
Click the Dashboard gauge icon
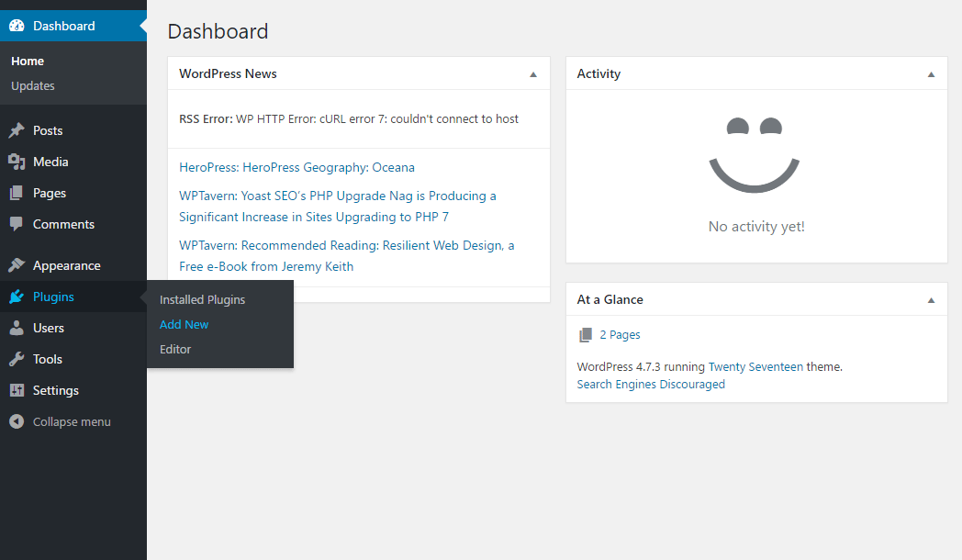17,26
